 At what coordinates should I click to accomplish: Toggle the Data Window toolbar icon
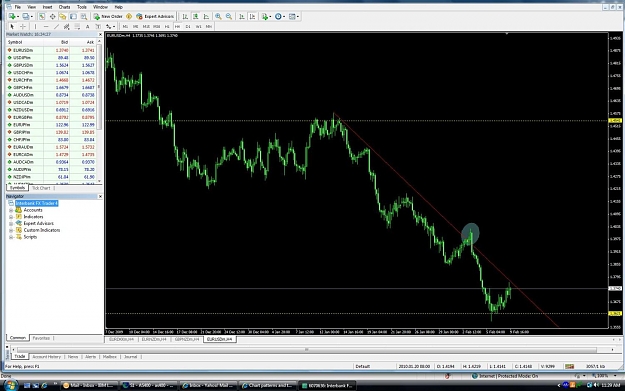point(52,16)
